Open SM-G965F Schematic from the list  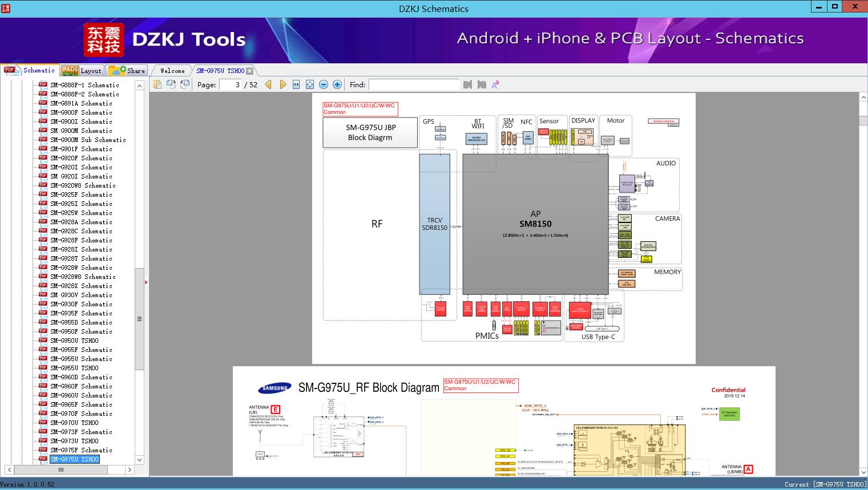coord(81,404)
